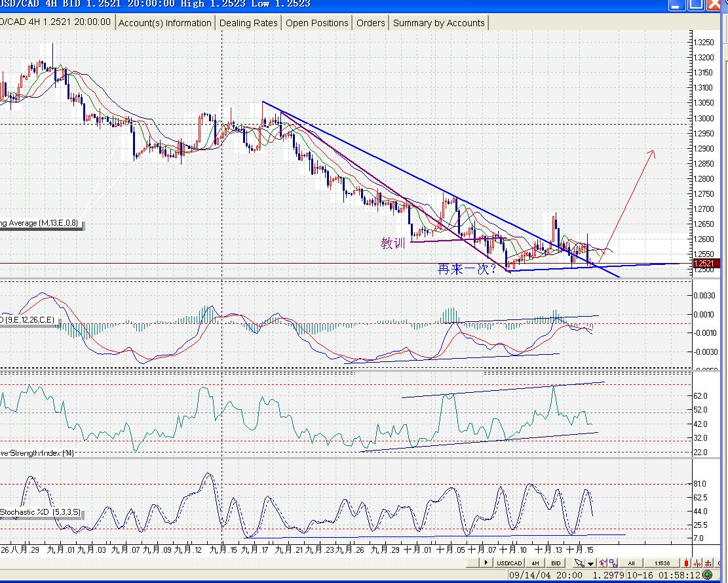Select the Moving Average (M,13,E,0,8) label
The image size is (728, 583).
coord(41,224)
